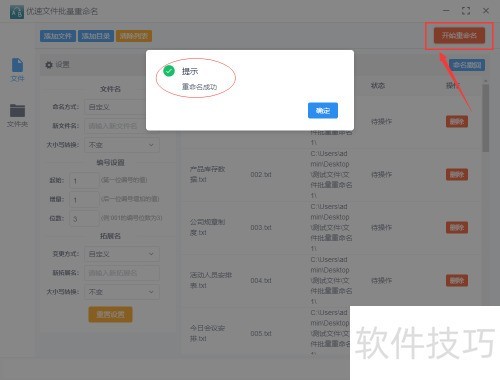Click 待操作 status in 003.txt row
500x380 pixels.
tap(381, 228)
